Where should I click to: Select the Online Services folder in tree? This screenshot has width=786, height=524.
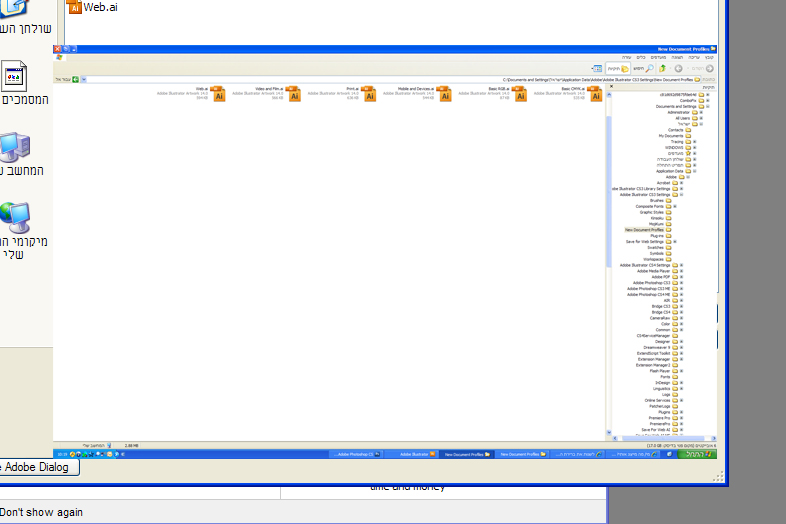tap(661, 401)
